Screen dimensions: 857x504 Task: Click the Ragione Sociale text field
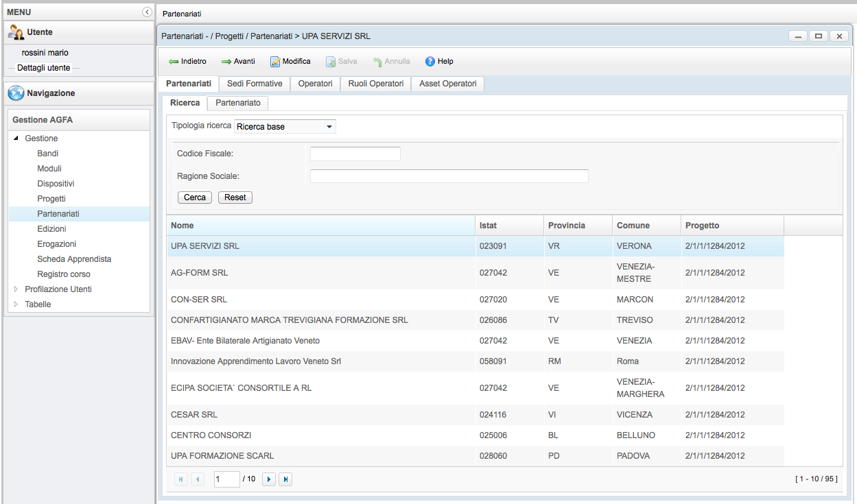(449, 176)
